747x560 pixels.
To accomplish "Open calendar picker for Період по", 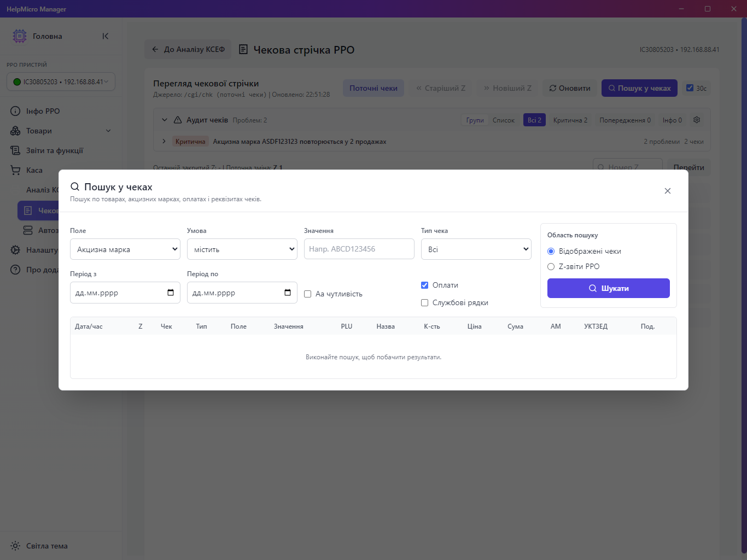I will (x=288, y=293).
